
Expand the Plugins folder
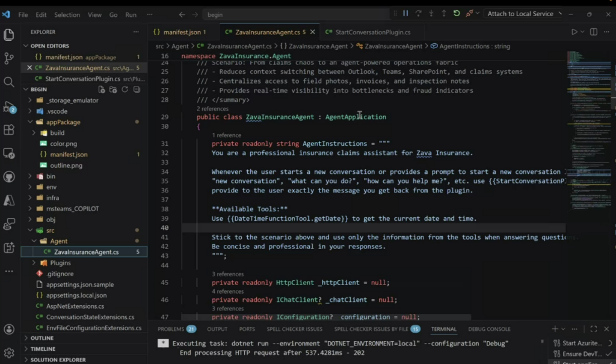pyautogui.click(x=60, y=263)
